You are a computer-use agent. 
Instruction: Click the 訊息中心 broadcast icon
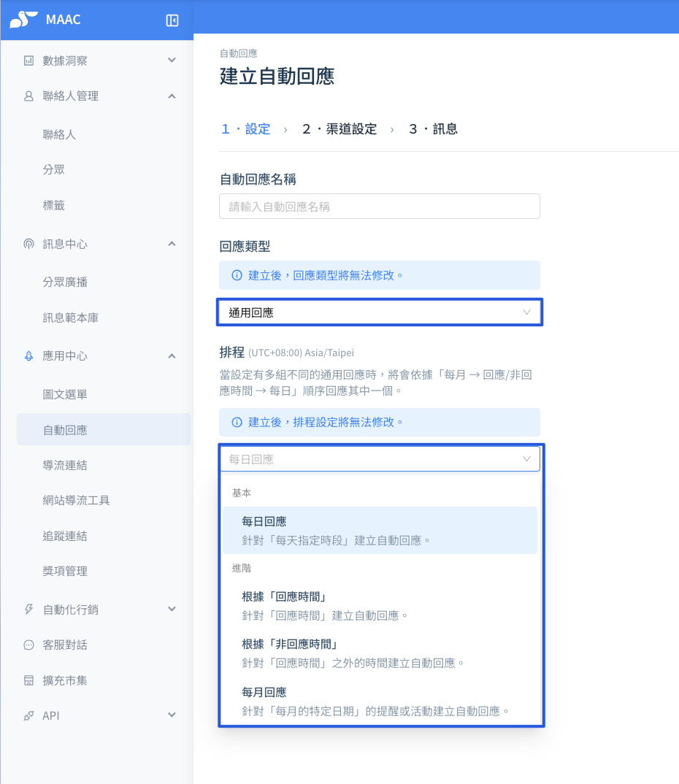(x=29, y=244)
